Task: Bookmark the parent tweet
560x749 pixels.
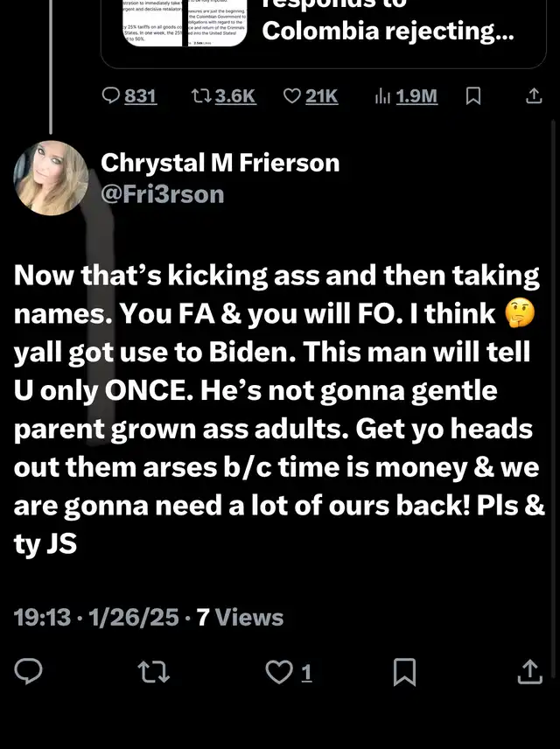Action: coord(473,96)
